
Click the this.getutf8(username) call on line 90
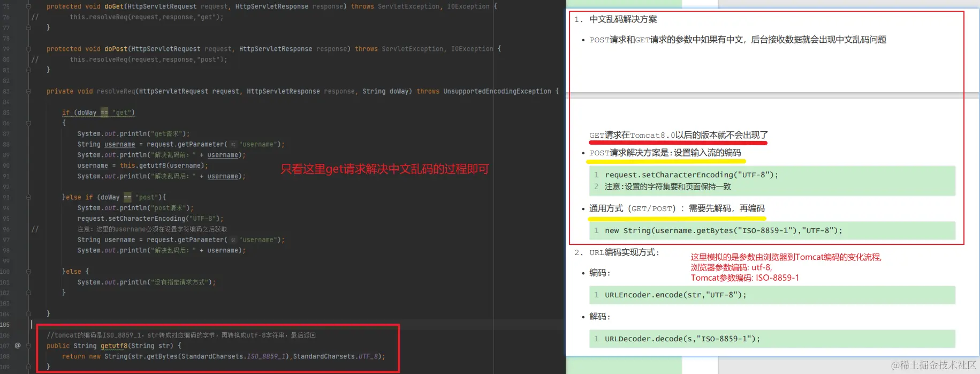click(162, 166)
